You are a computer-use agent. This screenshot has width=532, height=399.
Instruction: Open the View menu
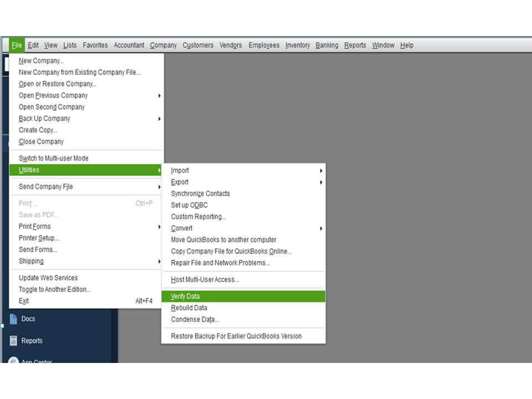click(x=51, y=45)
